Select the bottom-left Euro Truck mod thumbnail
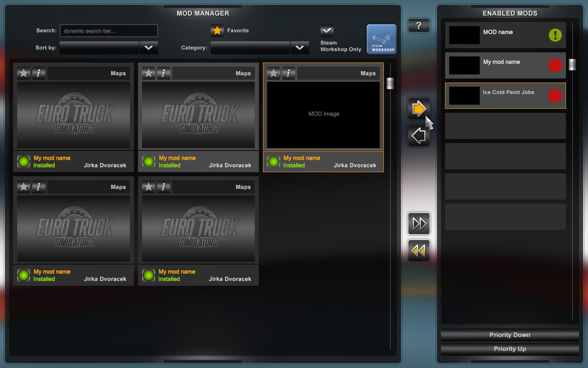The width and height of the screenshot is (588, 368). pos(73,229)
